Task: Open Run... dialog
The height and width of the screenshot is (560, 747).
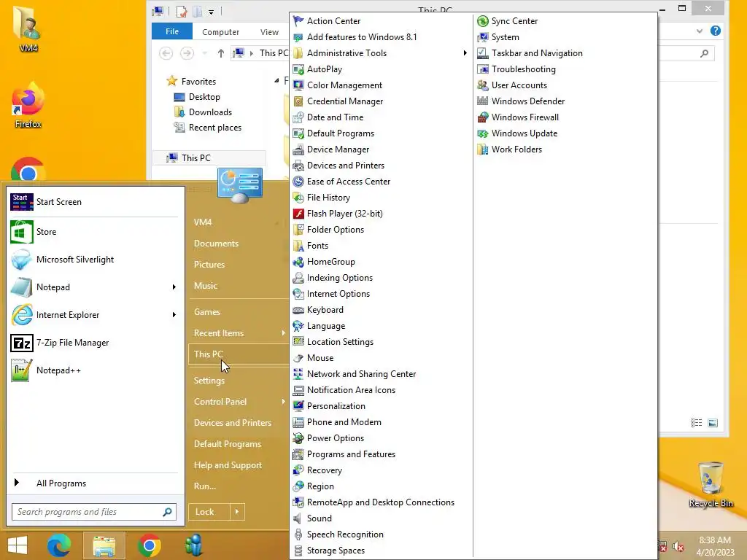Action: tap(205, 486)
